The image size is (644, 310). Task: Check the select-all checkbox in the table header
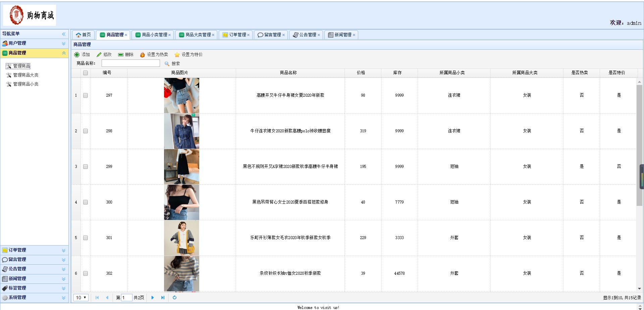[x=85, y=73]
